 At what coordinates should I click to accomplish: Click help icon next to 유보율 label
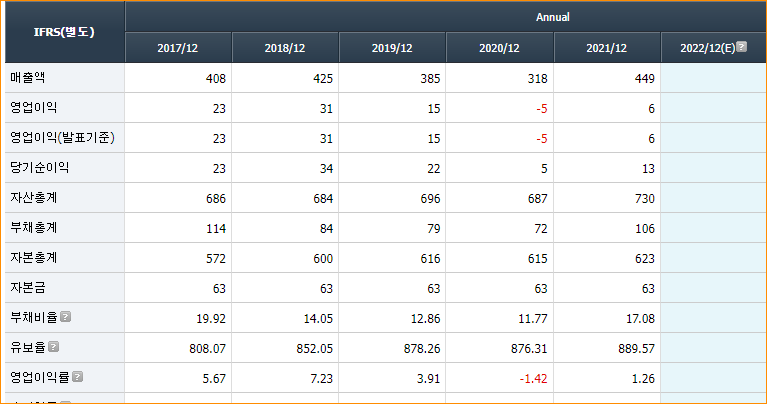[x=54, y=347]
